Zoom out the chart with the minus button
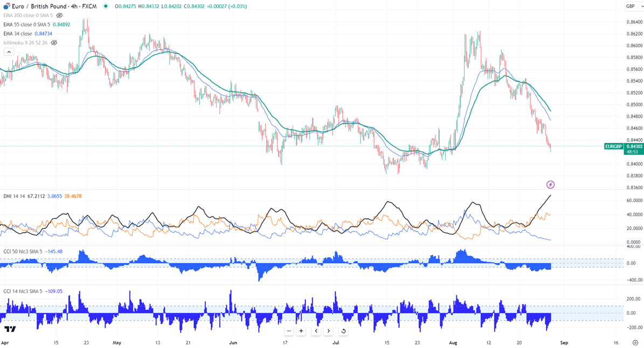This screenshot has width=644, height=348. (289, 331)
